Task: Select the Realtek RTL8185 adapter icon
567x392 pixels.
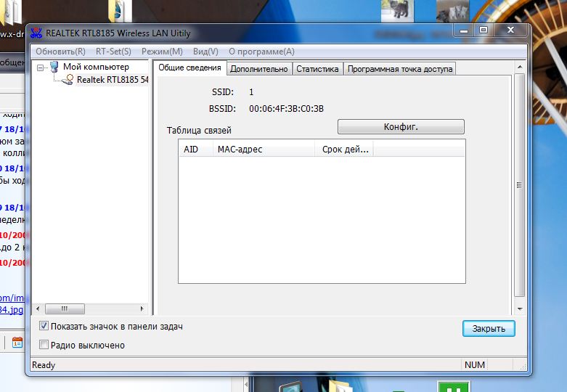Action: tap(68, 80)
